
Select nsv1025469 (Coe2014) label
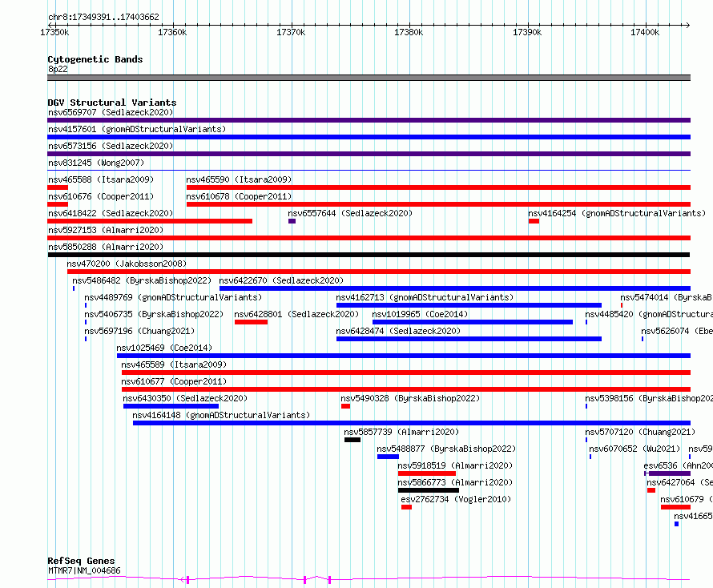[x=164, y=348]
